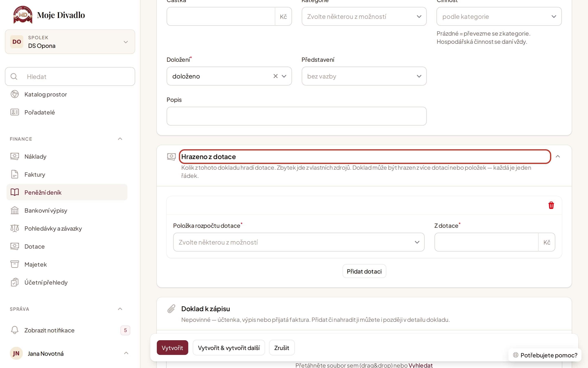Viewport: 588px width, 368px height.
Task: Delete the dotace row with trash icon
Action: 551,205
